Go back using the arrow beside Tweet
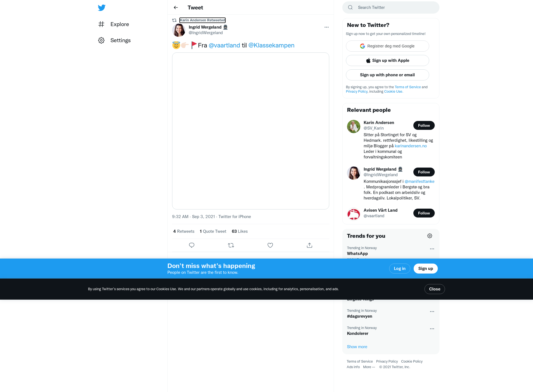The image size is (533, 392). point(176,7)
